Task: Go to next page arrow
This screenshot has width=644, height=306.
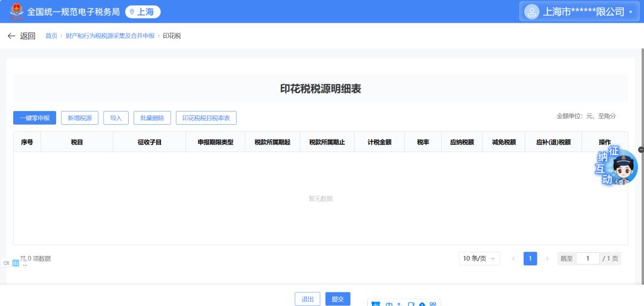Action: [x=547, y=258]
